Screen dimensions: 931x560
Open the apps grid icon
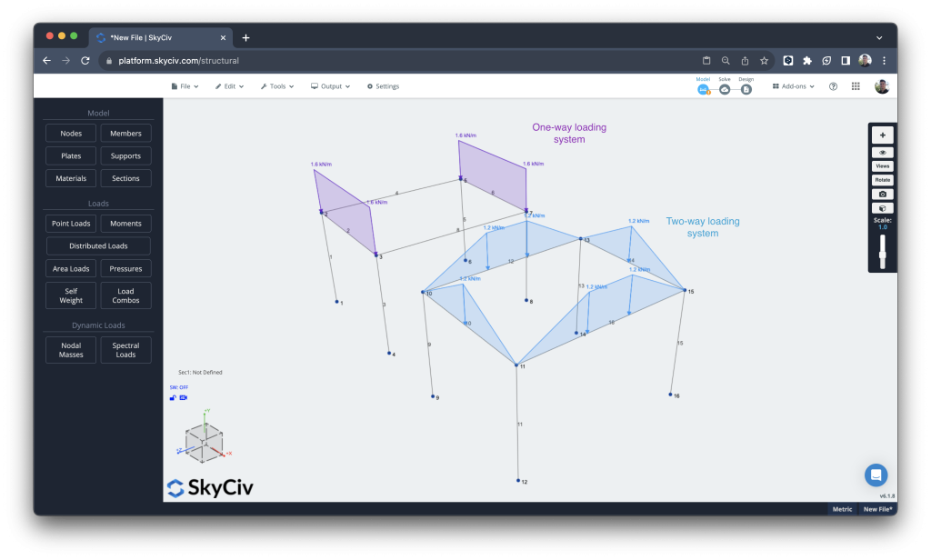coord(856,86)
